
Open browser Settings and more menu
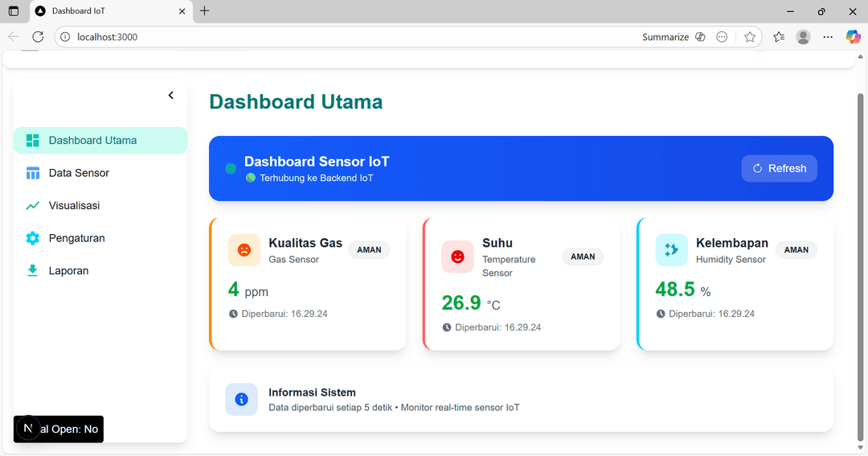point(828,37)
